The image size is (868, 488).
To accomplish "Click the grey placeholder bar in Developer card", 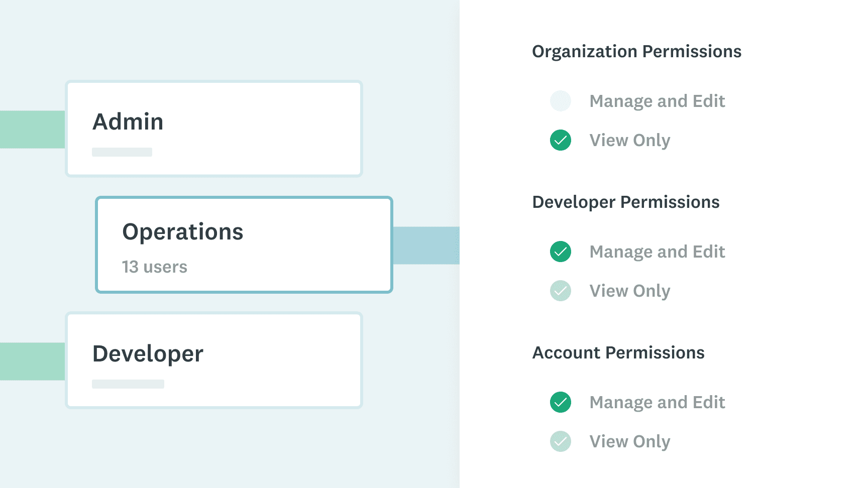I will [128, 384].
